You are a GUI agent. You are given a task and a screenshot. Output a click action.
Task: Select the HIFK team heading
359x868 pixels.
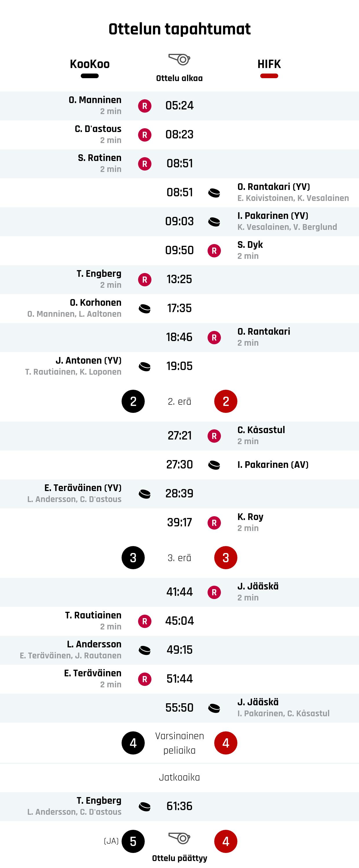[x=269, y=64]
